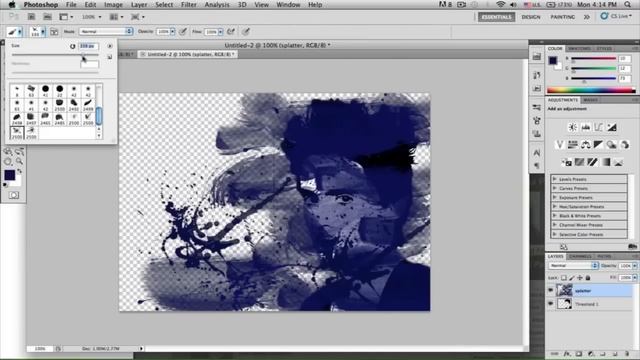Switch to the Styles tab

click(604, 48)
